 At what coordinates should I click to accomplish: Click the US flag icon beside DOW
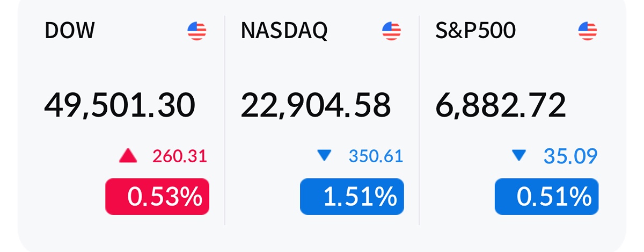197,31
